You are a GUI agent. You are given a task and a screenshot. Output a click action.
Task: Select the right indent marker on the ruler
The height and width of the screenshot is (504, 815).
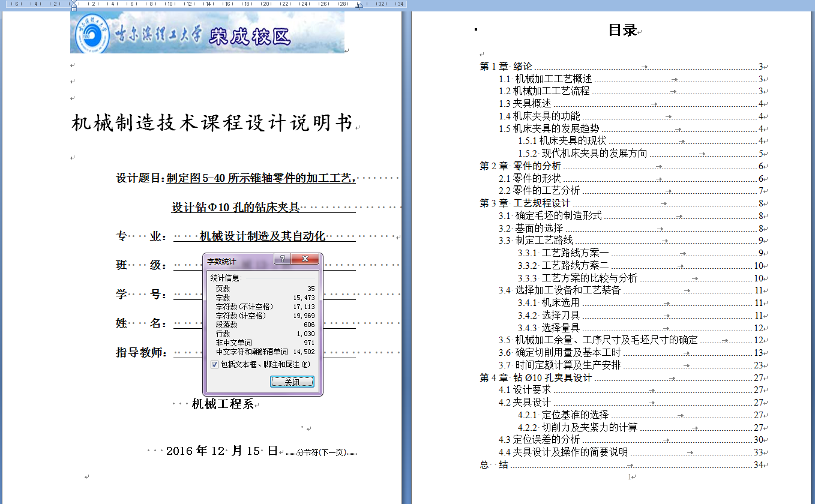[359, 5]
